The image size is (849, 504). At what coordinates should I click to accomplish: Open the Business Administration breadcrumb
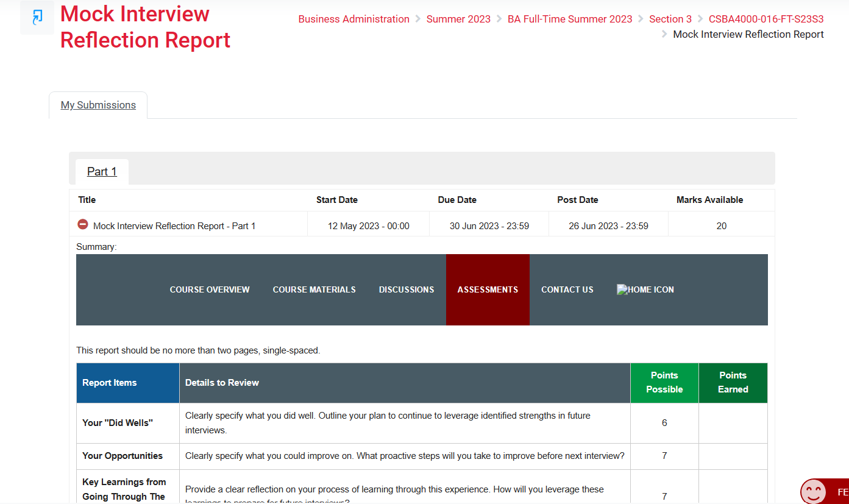click(x=353, y=19)
